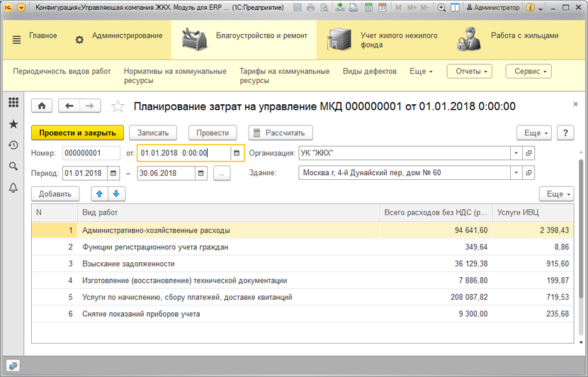This screenshot has width=588, height=377.
Task: Open the 1C main menu dropdown
Action: (x=21, y=8)
